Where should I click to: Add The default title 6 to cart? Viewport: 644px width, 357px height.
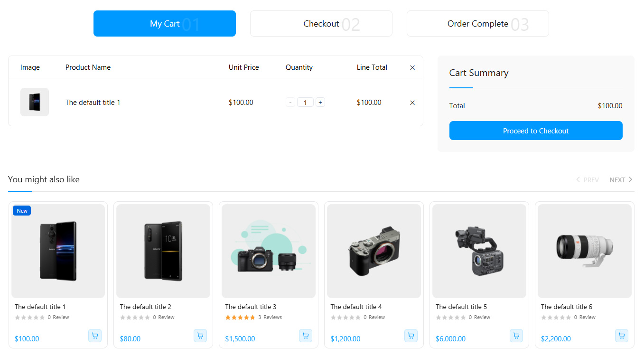click(622, 336)
